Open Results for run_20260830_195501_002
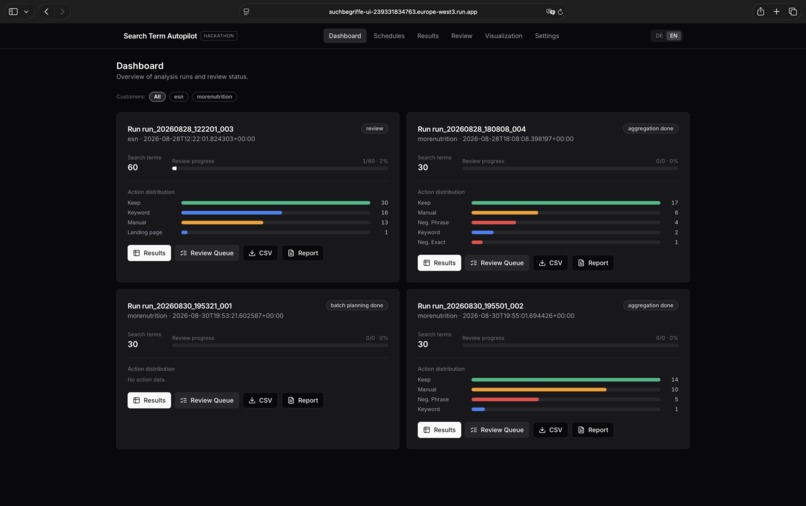The width and height of the screenshot is (806, 506). pos(439,430)
